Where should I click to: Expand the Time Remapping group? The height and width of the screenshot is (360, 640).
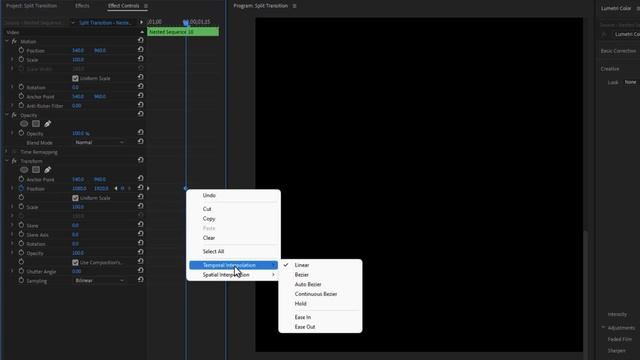point(7,152)
